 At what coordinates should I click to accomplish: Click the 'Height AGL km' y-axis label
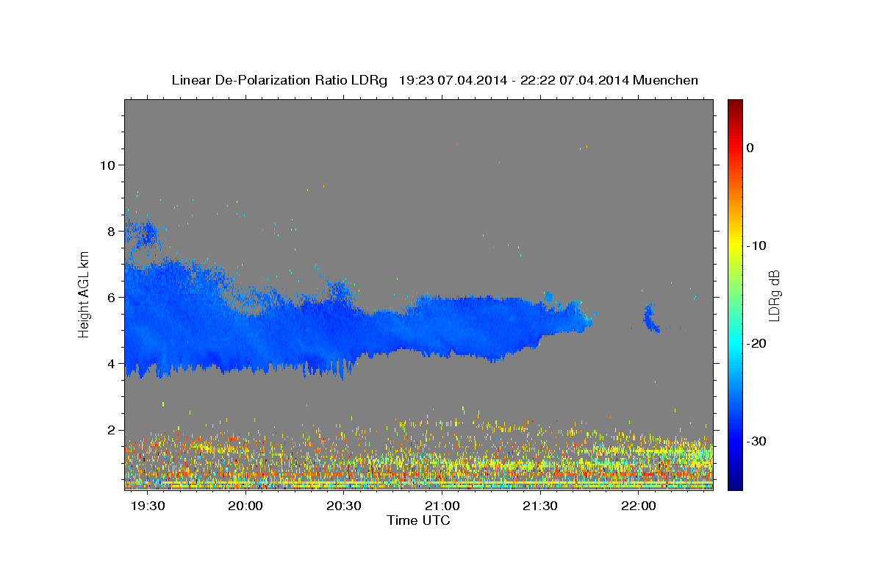click(x=85, y=294)
